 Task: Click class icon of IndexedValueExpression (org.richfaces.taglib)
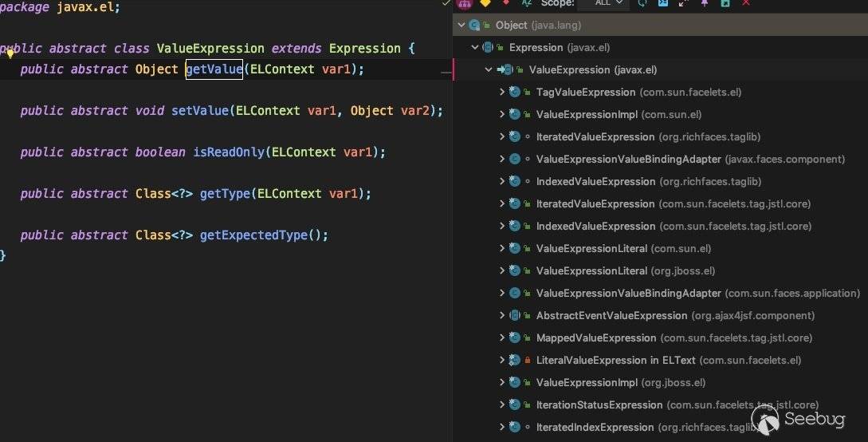514,181
